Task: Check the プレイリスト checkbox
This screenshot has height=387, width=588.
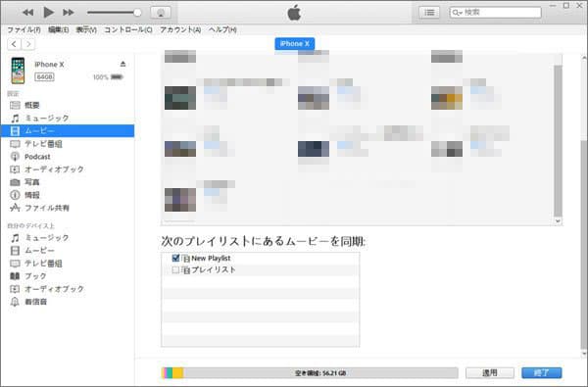Action: pyautogui.click(x=175, y=269)
